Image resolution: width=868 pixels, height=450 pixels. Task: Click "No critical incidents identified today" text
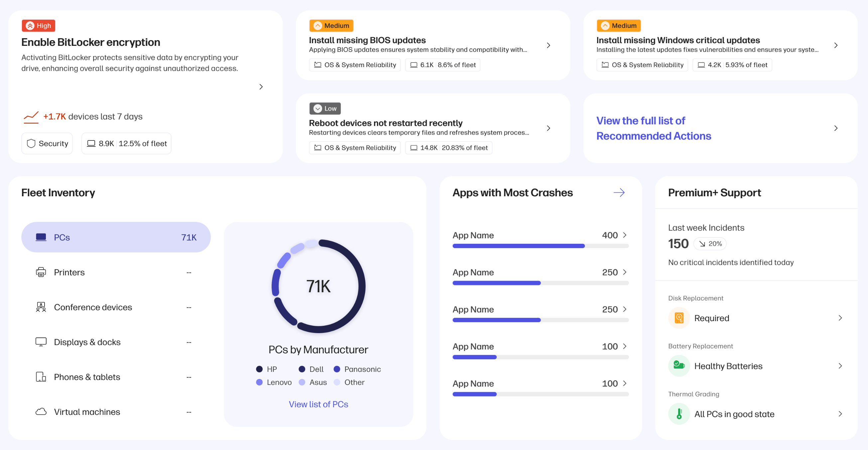coord(731,262)
